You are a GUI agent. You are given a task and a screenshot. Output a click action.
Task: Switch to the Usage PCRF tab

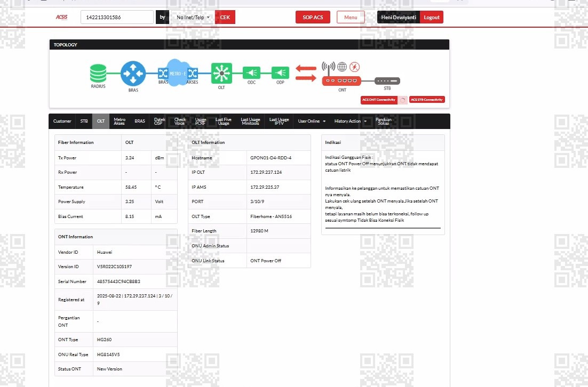coord(201,122)
